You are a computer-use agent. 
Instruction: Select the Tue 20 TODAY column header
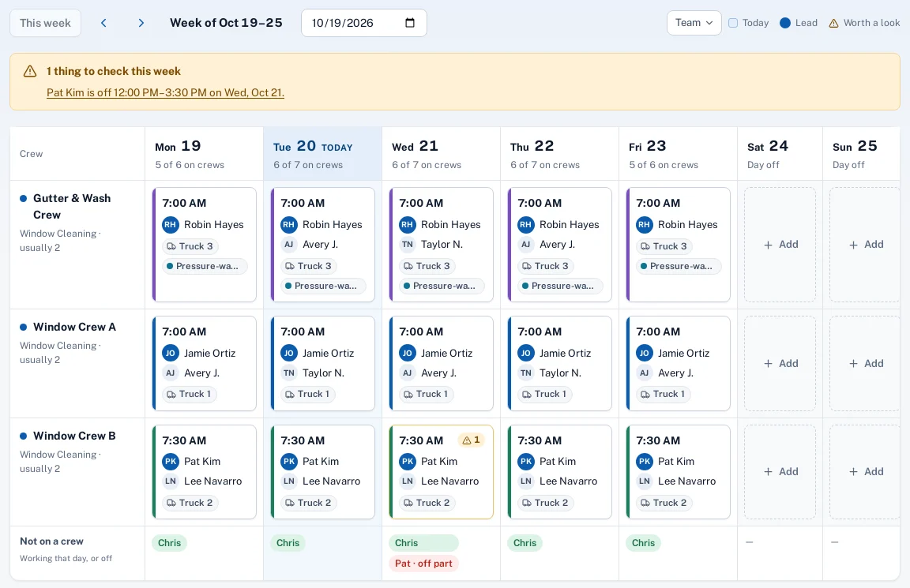point(322,154)
